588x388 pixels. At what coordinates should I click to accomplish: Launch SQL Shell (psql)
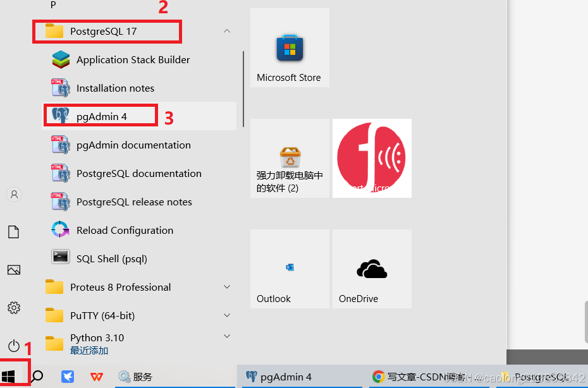138,258
